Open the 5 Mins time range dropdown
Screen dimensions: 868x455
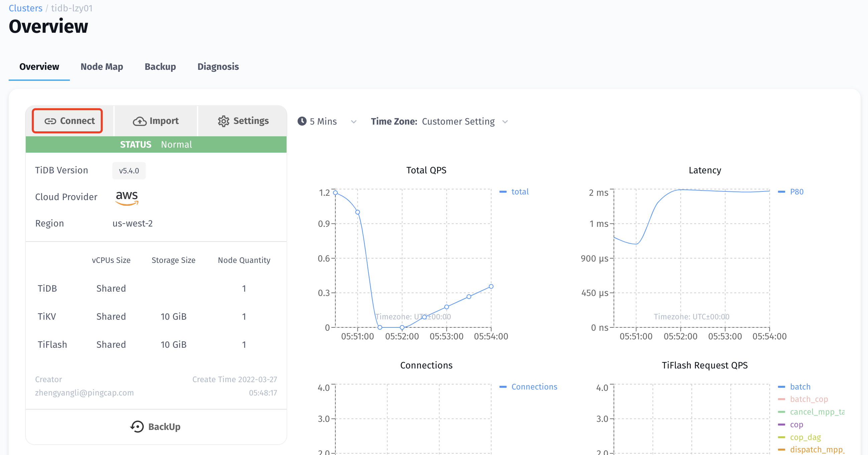pyautogui.click(x=327, y=122)
